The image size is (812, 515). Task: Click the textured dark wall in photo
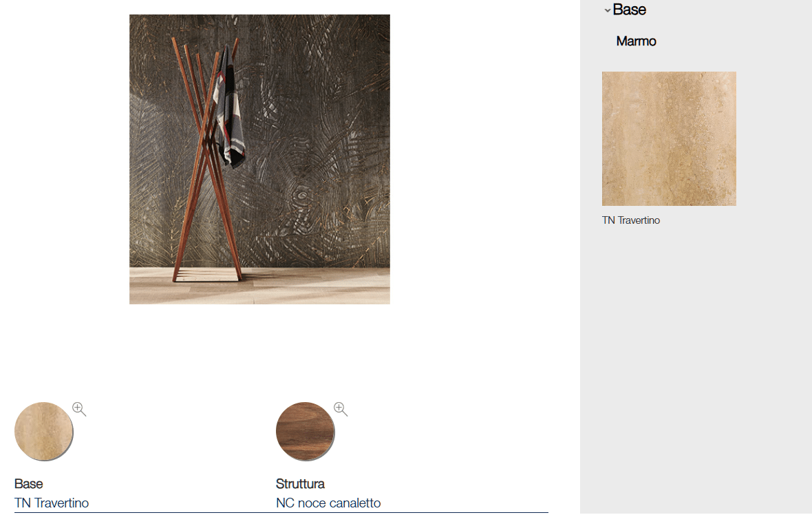coord(321,129)
